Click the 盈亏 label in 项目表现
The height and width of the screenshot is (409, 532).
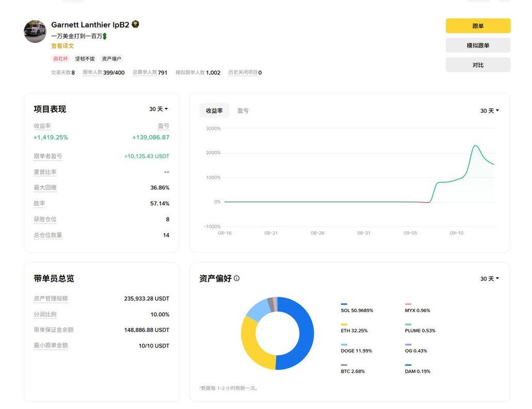pos(163,126)
